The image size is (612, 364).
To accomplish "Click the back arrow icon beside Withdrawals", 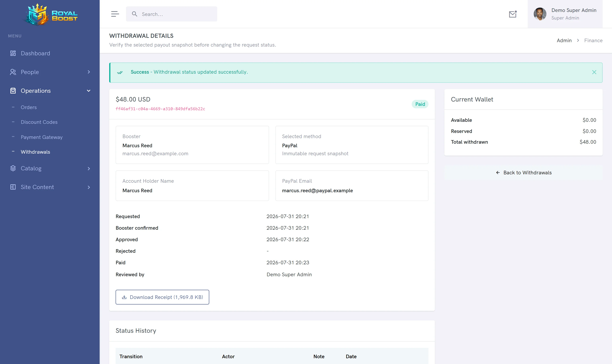I will tap(498, 173).
